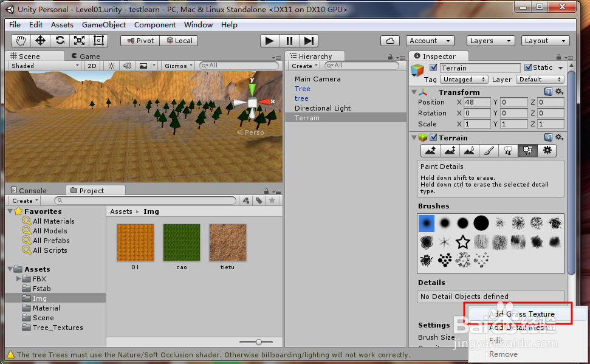This screenshot has width=590, height=364.
Task: Open the Layout dropdown
Action: (x=545, y=41)
